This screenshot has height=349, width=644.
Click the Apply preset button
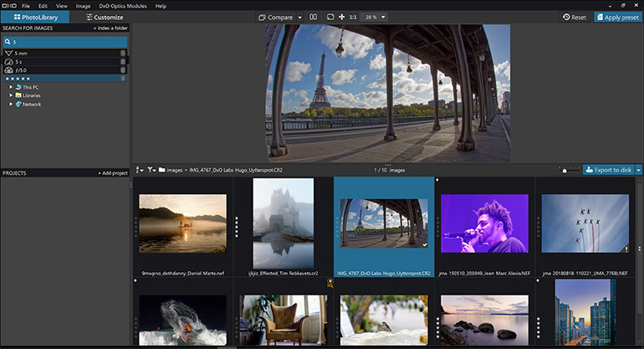[x=617, y=17]
